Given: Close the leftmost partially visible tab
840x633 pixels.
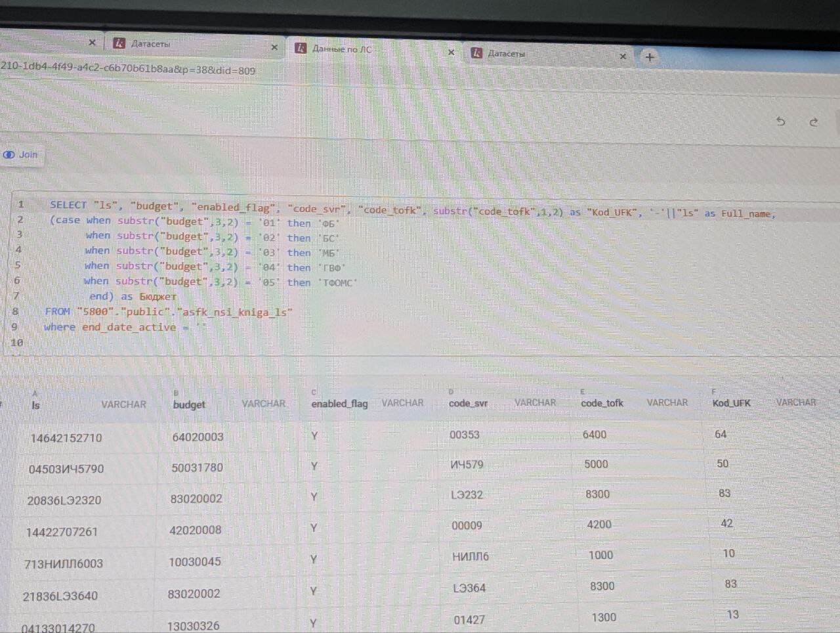Looking at the screenshot, I should pos(92,43).
